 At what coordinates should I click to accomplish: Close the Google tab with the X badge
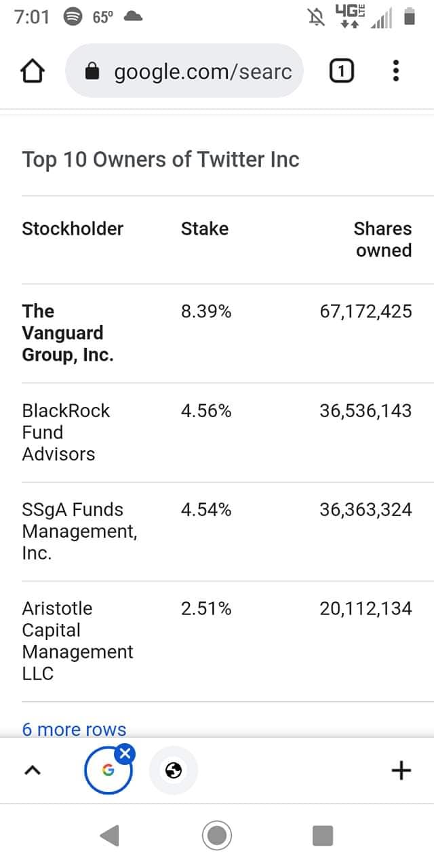click(125, 754)
